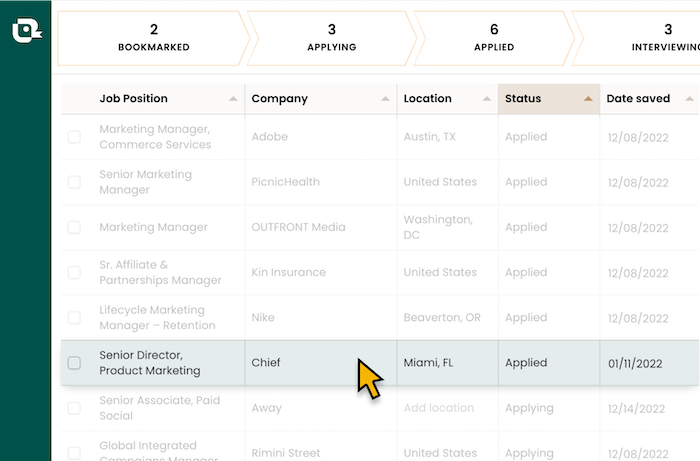Click the Applying status in the Away row

tap(529, 408)
